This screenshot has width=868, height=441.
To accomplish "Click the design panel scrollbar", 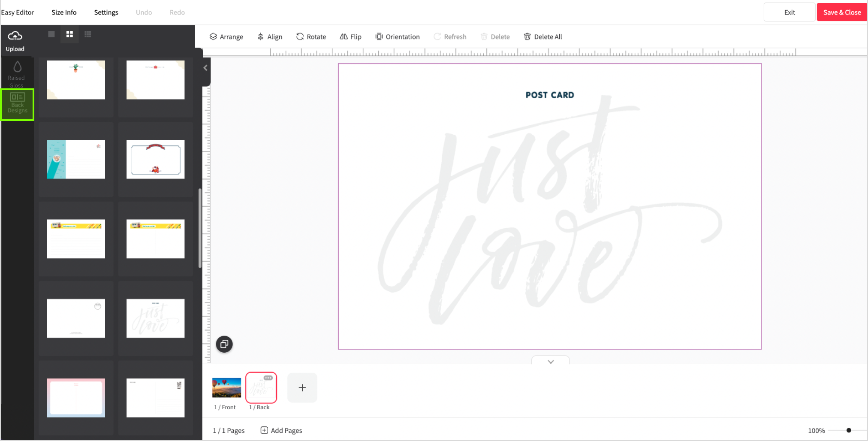I will [200, 228].
